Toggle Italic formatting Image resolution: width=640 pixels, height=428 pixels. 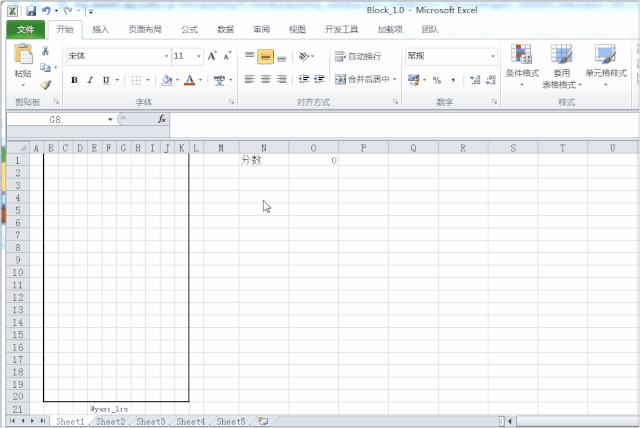(x=90, y=80)
